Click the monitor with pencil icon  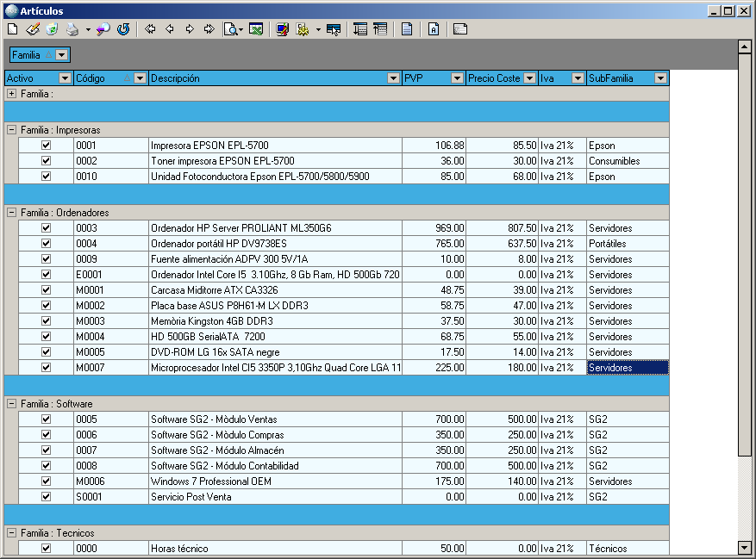coord(282,29)
